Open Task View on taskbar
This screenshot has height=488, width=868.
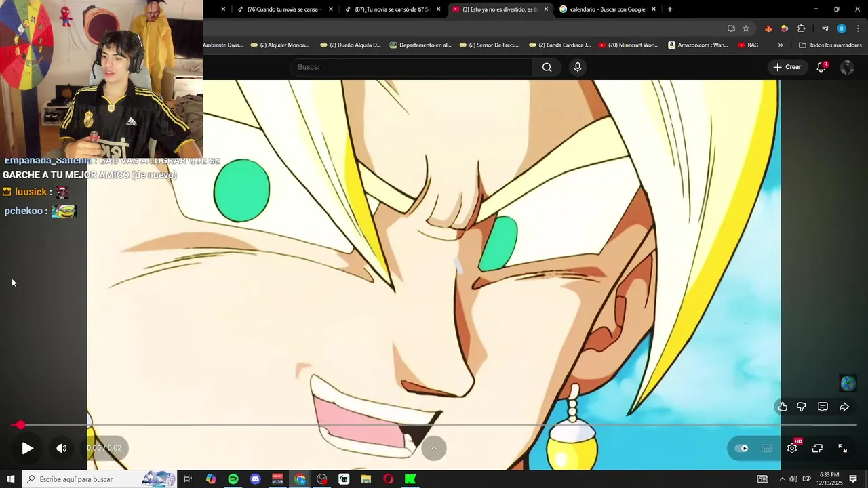click(189, 479)
